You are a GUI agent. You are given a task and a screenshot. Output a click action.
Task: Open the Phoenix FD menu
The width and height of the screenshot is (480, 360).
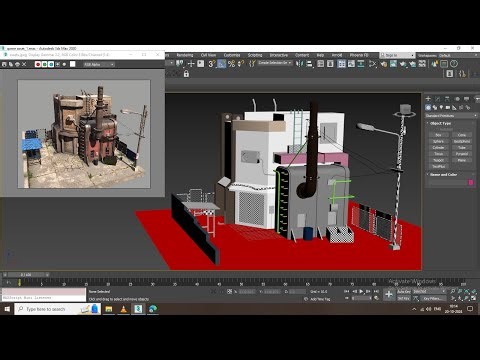click(x=359, y=55)
